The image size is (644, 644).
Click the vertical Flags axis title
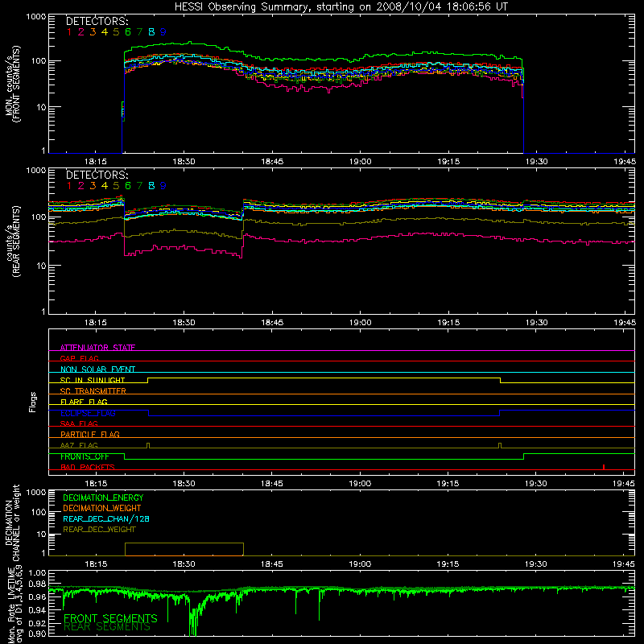tap(33, 402)
